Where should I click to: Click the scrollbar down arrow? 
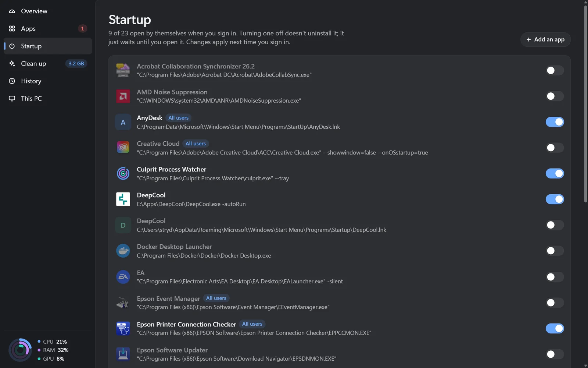[x=585, y=366]
